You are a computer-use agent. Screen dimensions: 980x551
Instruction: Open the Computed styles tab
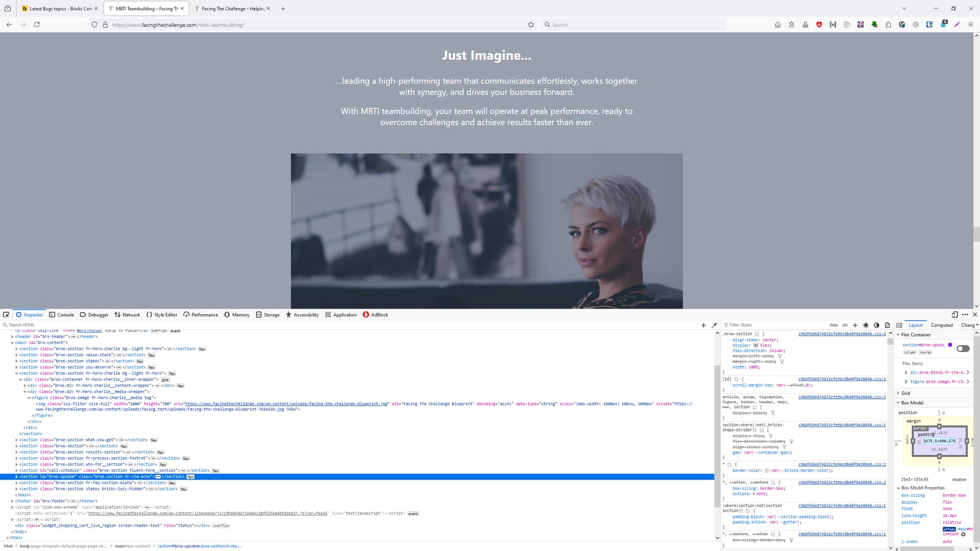(x=941, y=325)
